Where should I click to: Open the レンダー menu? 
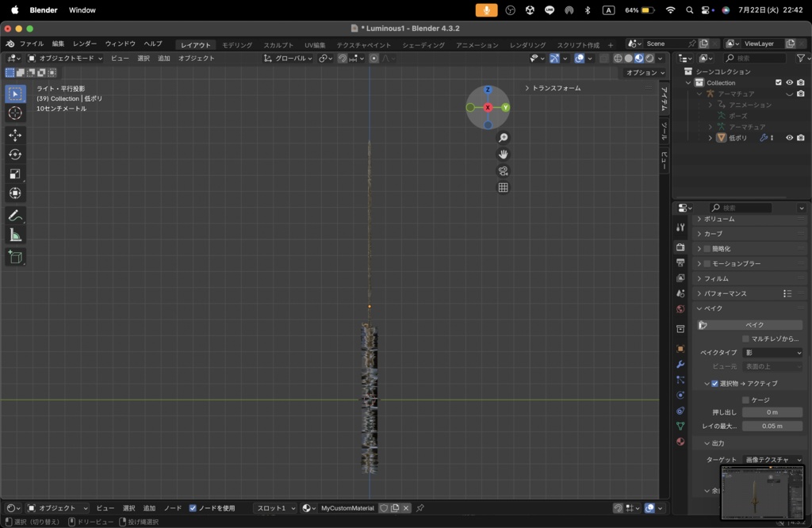pos(85,44)
